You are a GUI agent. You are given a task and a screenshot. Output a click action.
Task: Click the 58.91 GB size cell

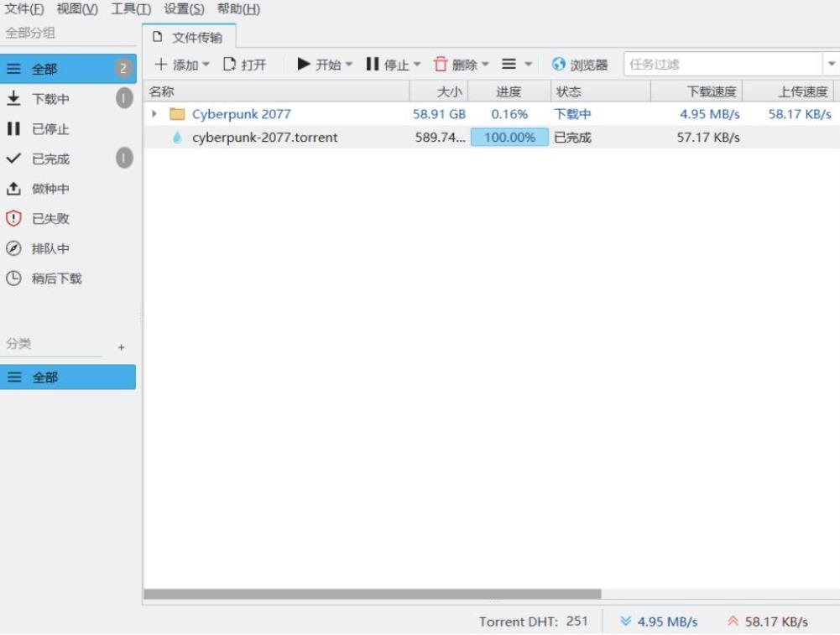coord(439,114)
